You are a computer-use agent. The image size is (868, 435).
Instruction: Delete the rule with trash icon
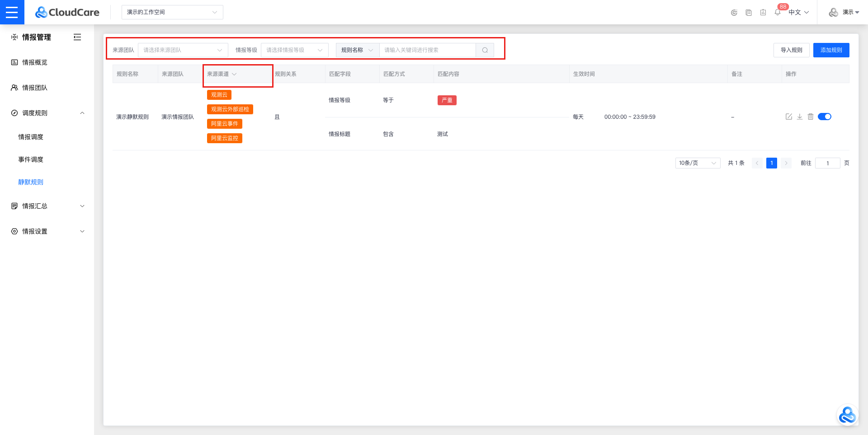click(x=810, y=117)
